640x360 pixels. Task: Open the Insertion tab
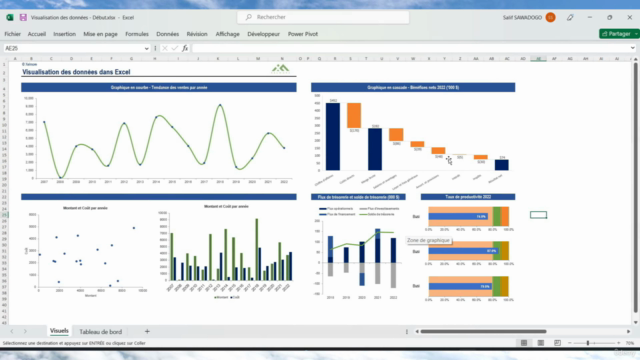click(64, 34)
